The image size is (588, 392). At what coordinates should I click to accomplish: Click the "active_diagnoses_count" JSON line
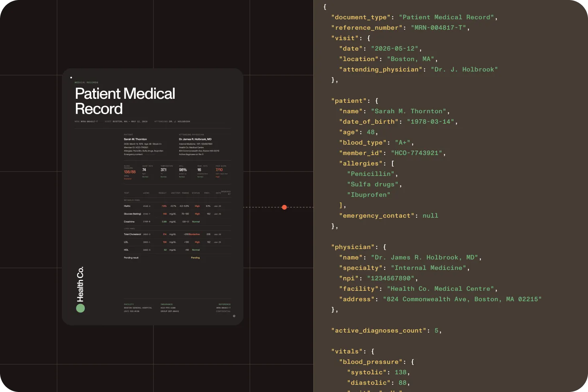(386, 331)
